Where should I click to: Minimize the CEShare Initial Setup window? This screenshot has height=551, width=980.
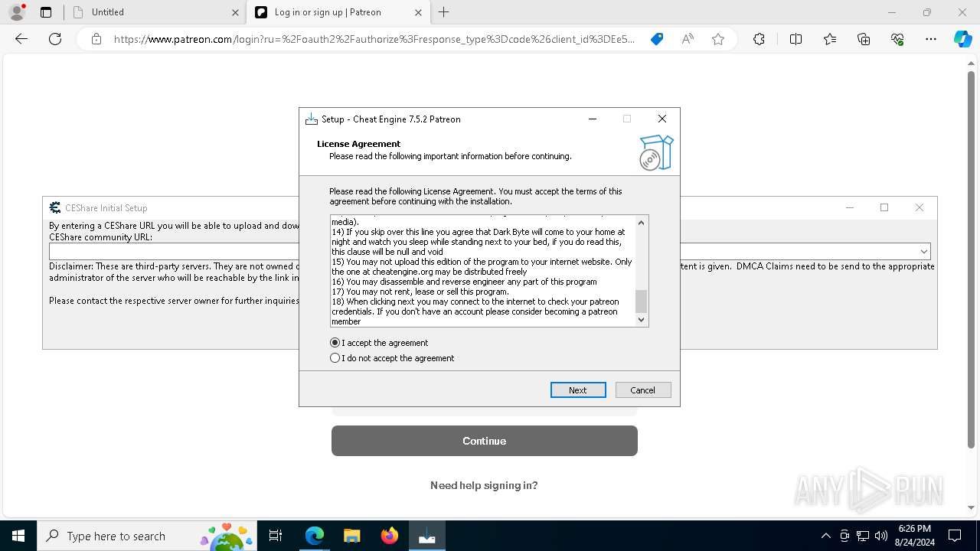tap(850, 207)
